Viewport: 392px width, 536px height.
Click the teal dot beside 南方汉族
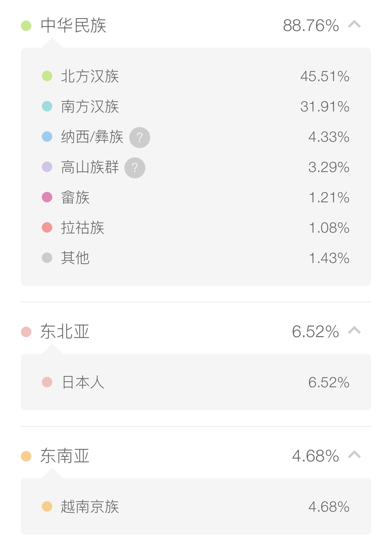[x=47, y=106]
